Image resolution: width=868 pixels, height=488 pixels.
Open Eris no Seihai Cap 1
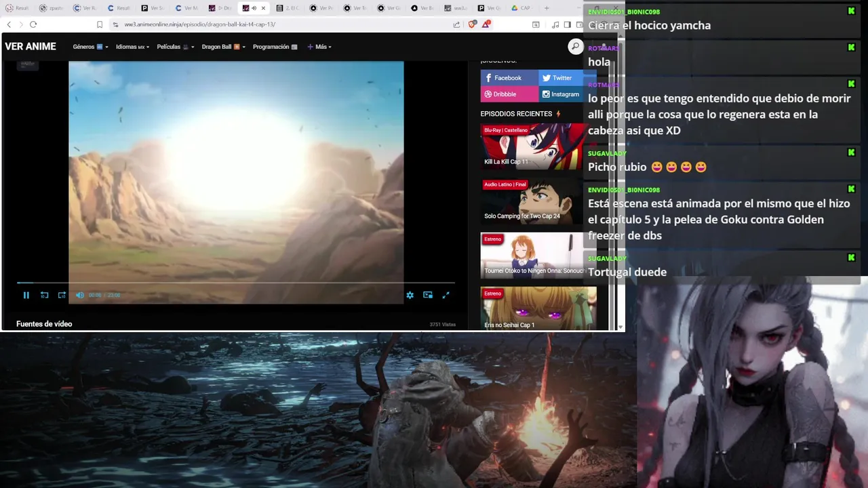click(538, 308)
